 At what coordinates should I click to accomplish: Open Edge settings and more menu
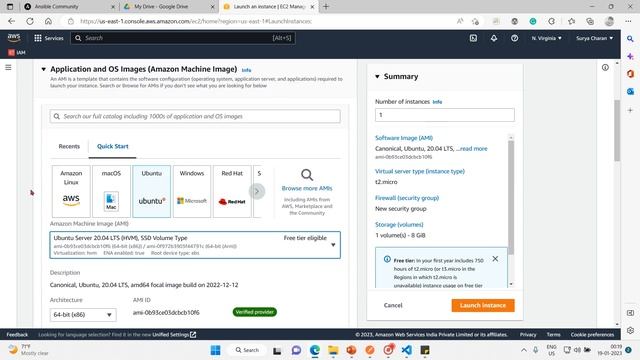pyautogui.click(x=628, y=21)
